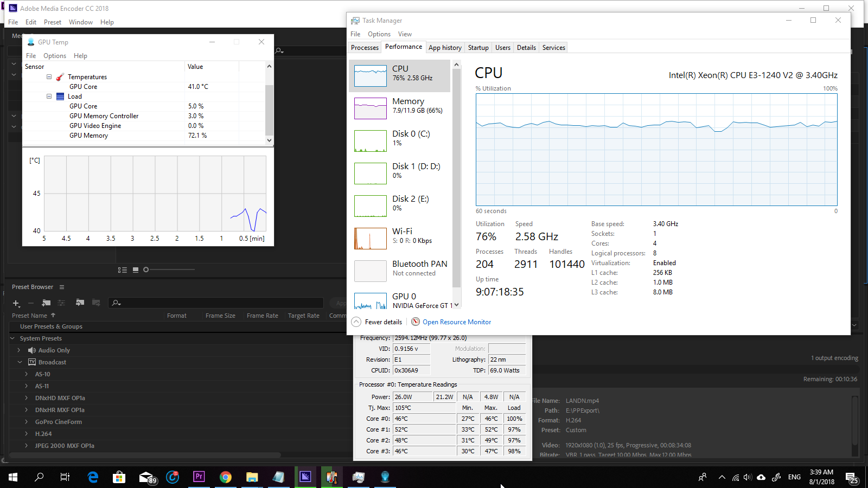Select Memory in Task Manager performance list
Viewport: 868px width, 488px height.
coord(400,108)
